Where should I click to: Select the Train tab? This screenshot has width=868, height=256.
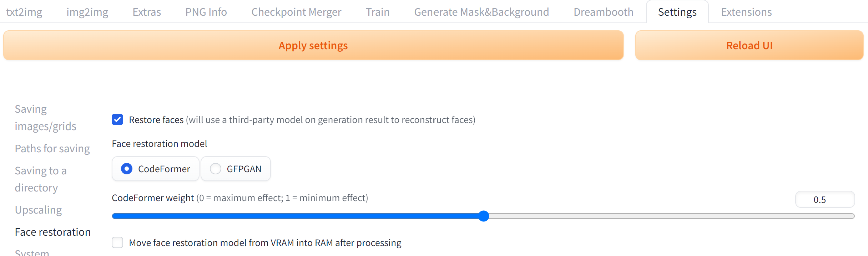[378, 12]
